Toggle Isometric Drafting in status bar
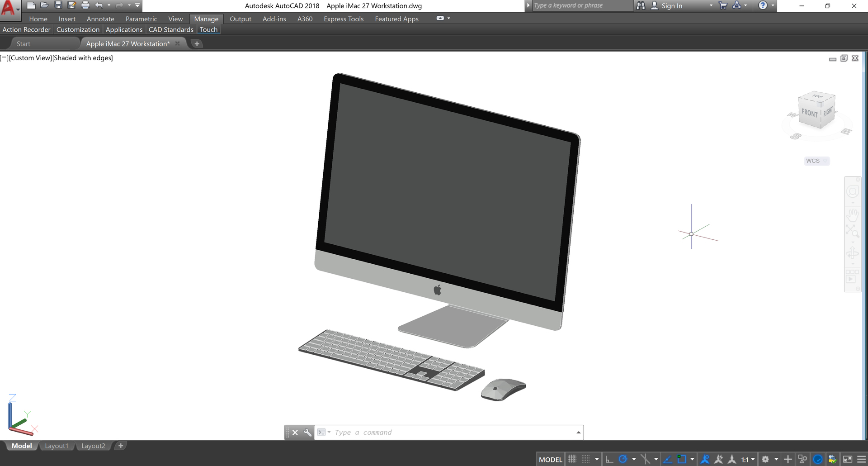Image resolution: width=868 pixels, height=466 pixels. click(x=645, y=459)
